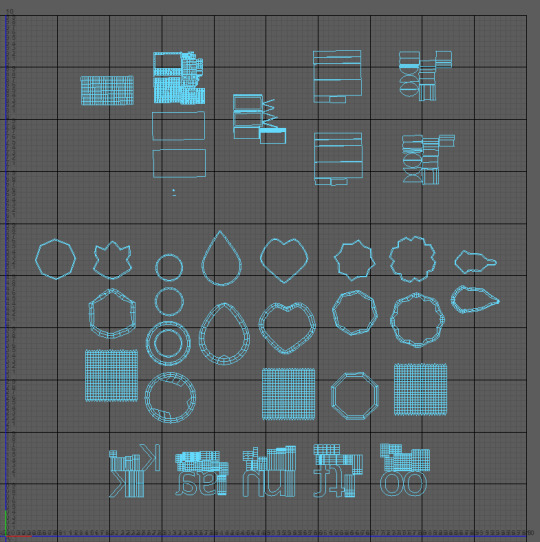The width and height of the screenshot is (540, 542).
Task: Click the thin eight-point star outline shell
Action: point(355,260)
